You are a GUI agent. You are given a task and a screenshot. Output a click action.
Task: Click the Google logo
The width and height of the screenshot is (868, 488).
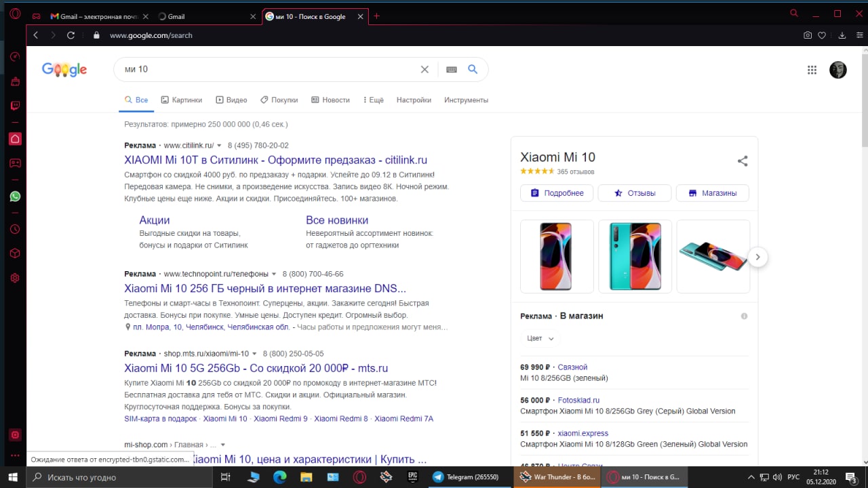pyautogui.click(x=64, y=69)
